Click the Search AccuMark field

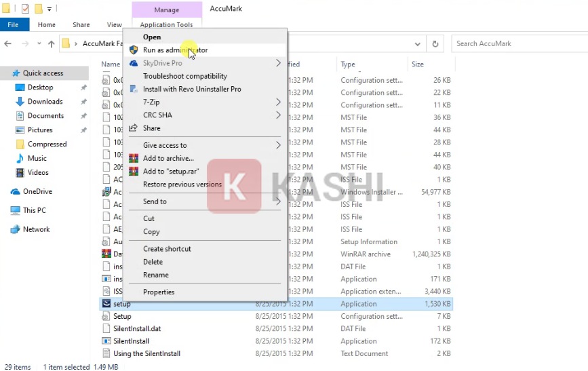[520, 44]
